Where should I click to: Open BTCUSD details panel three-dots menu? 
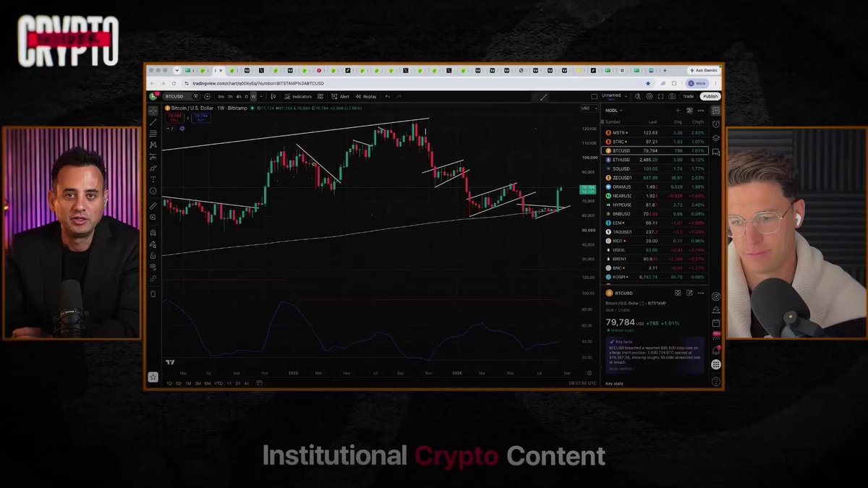(701, 293)
